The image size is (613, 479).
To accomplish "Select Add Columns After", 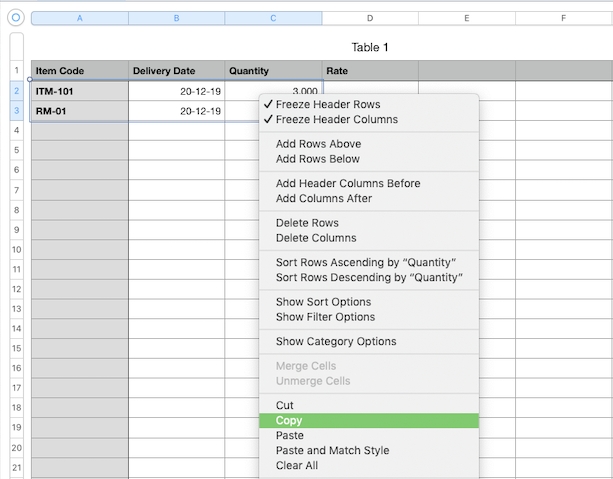I will tap(323, 198).
